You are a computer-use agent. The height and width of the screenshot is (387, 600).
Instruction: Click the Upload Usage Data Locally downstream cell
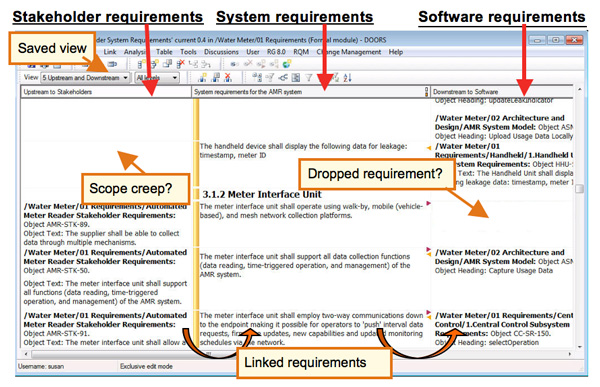click(503, 127)
